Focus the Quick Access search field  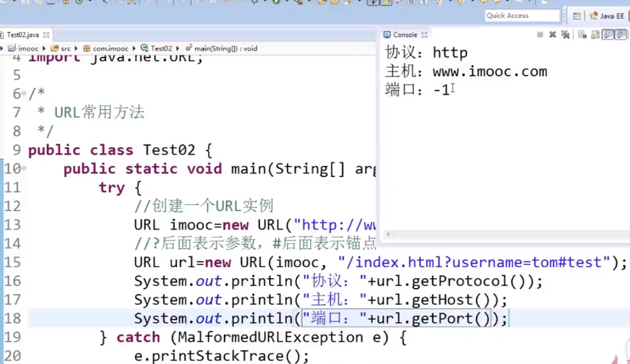pos(522,16)
